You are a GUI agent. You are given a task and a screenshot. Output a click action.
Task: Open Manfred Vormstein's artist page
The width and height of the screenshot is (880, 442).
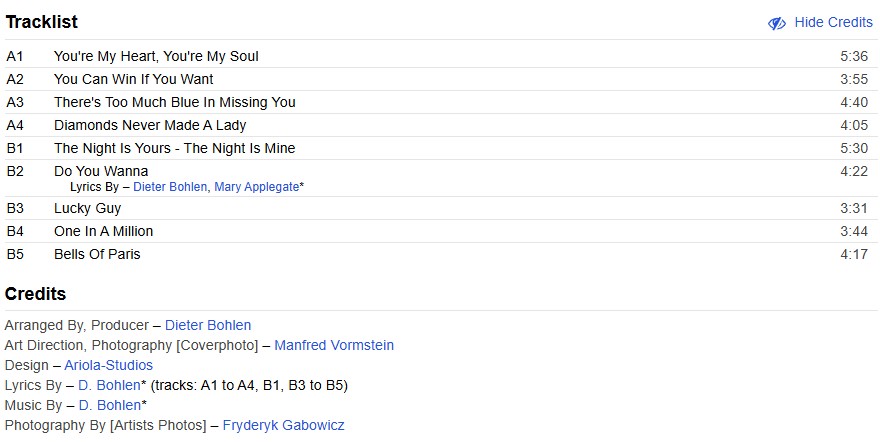tap(334, 345)
